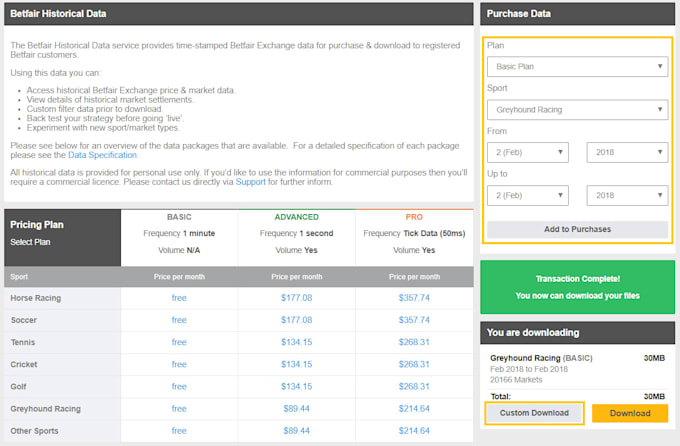Click the Greyhound Racing sport row label
The width and height of the screenshot is (680, 446).
(x=46, y=409)
